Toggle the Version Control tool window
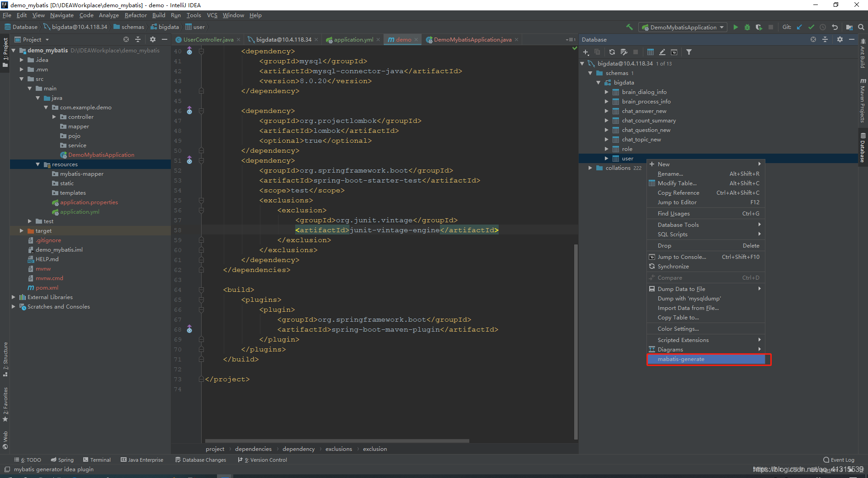This screenshot has width=868, height=478. 262,460
